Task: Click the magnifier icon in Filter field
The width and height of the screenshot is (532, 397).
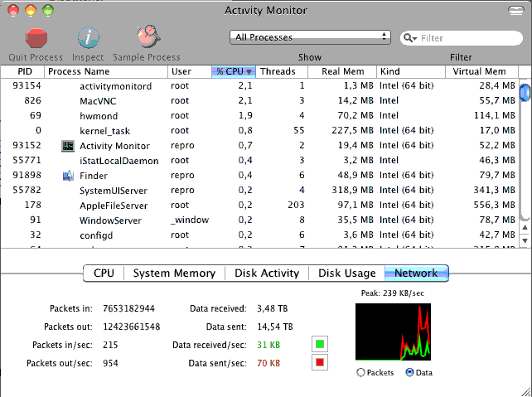Action: click(410, 38)
